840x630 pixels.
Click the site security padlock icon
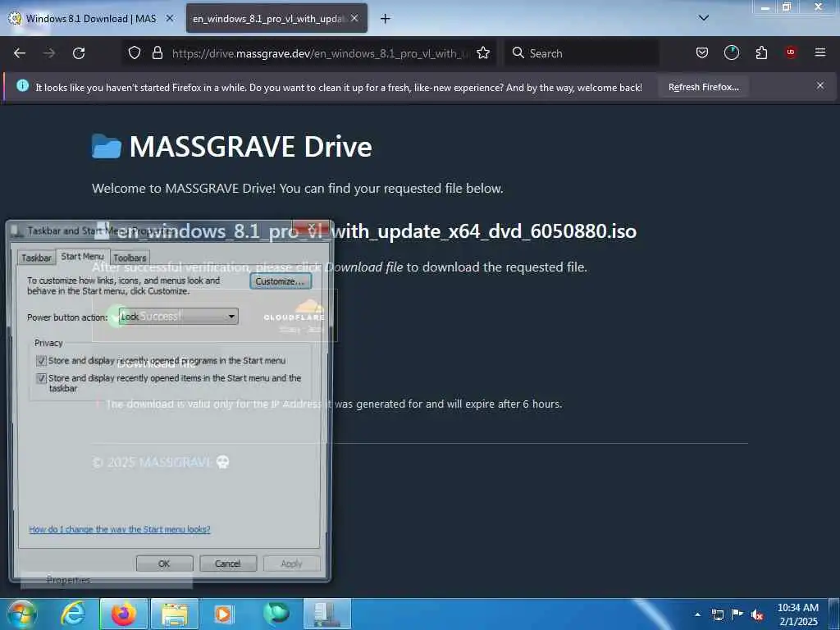pyautogui.click(x=157, y=53)
